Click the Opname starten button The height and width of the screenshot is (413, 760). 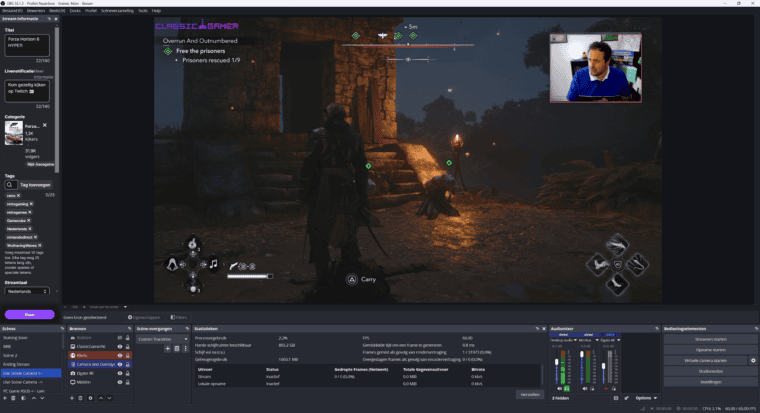point(711,350)
